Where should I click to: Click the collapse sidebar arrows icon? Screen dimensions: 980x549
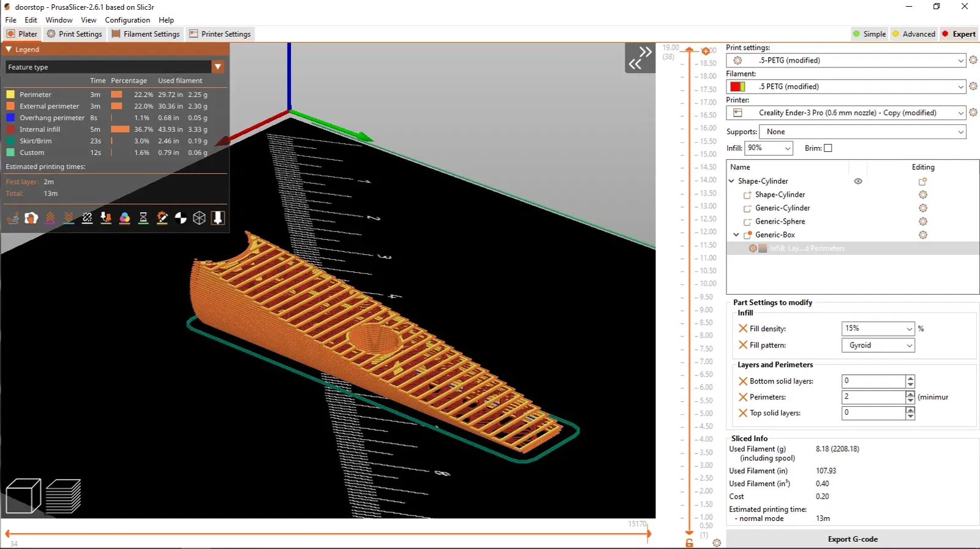tap(640, 58)
